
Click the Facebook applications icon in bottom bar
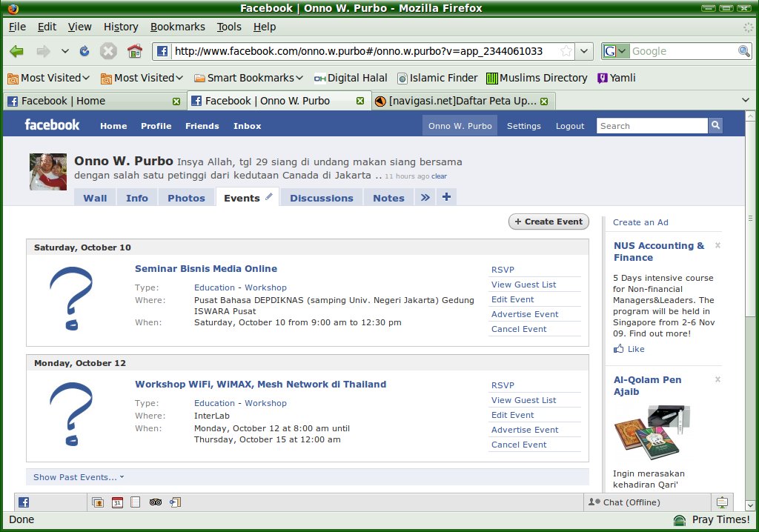[x=24, y=502]
